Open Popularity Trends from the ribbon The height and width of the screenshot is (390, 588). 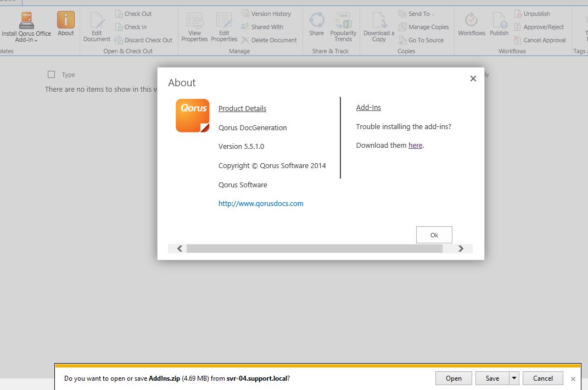pos(343,27)
